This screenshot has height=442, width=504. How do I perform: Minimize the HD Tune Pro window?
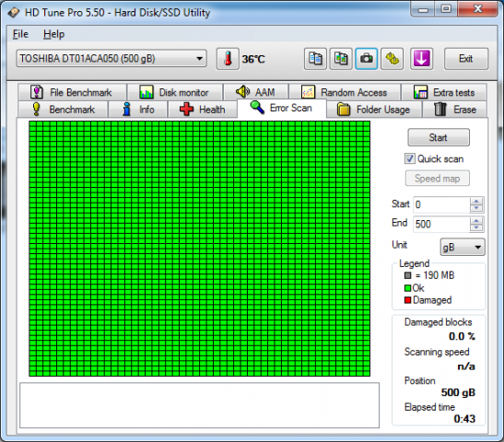[423, 9]
